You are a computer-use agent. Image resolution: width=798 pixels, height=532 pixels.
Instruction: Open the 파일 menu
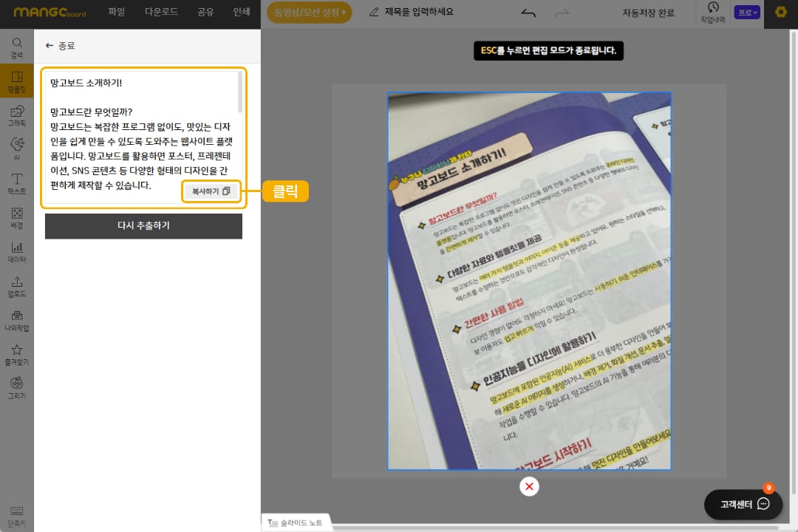[x=117, y=12]
